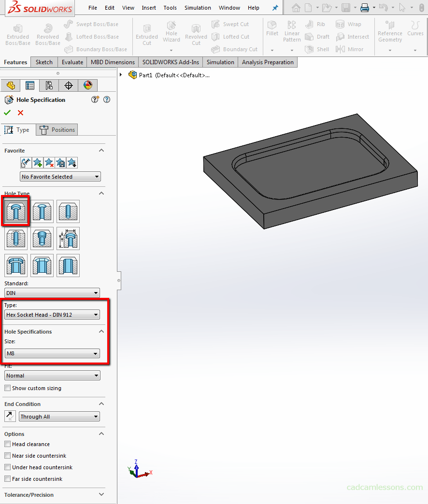Select the Counterbore hole type

tap(15, 211)
